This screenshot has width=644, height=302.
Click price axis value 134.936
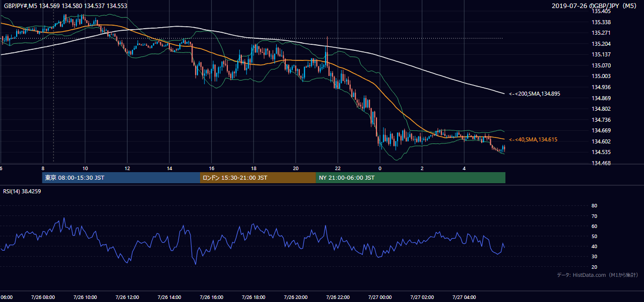601,87
